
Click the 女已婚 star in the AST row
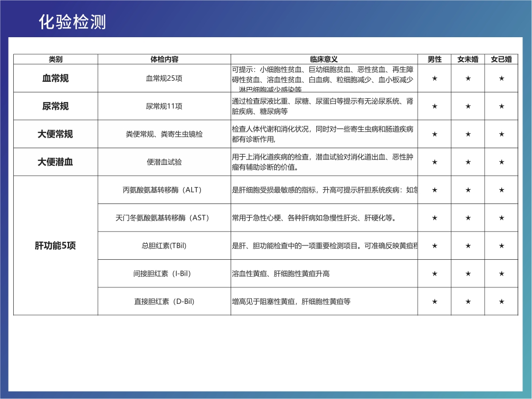[x=502, y=217]
